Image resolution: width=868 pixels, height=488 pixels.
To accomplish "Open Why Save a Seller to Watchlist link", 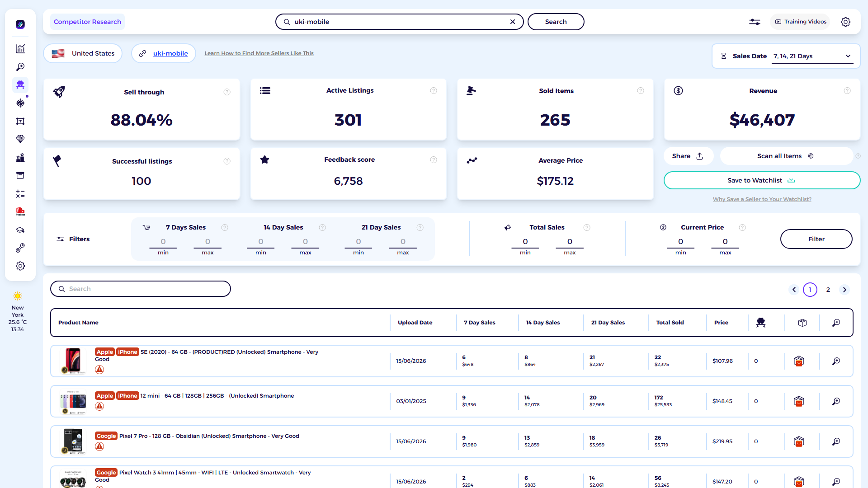I will (762, 199).
